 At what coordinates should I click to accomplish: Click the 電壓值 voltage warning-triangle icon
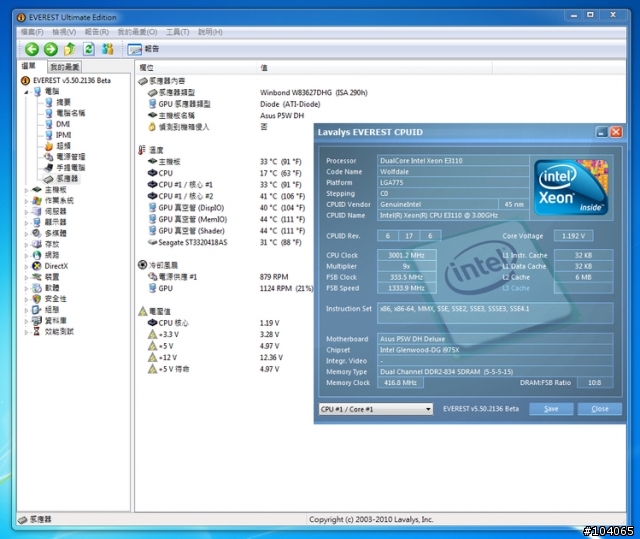(142, 311)
